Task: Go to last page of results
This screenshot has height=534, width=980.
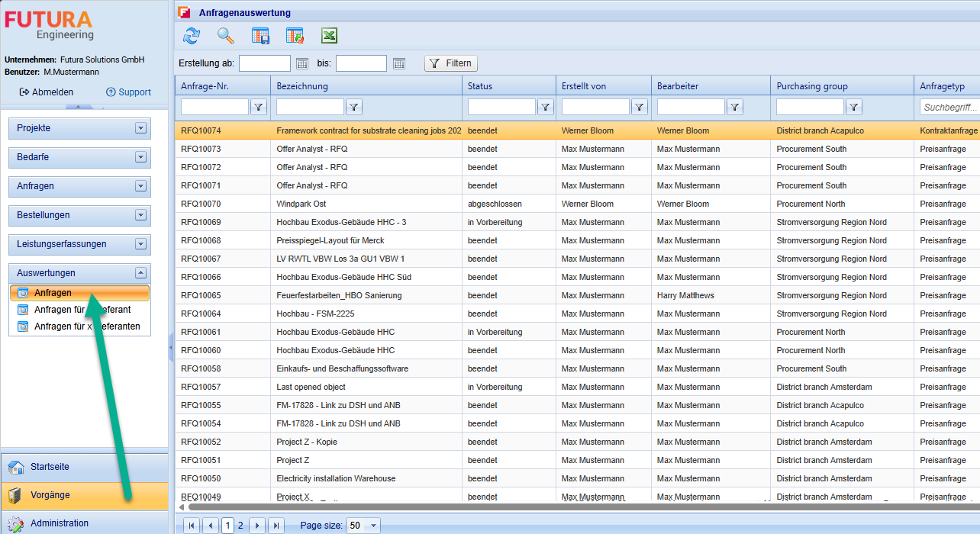Action: [276, 526]
